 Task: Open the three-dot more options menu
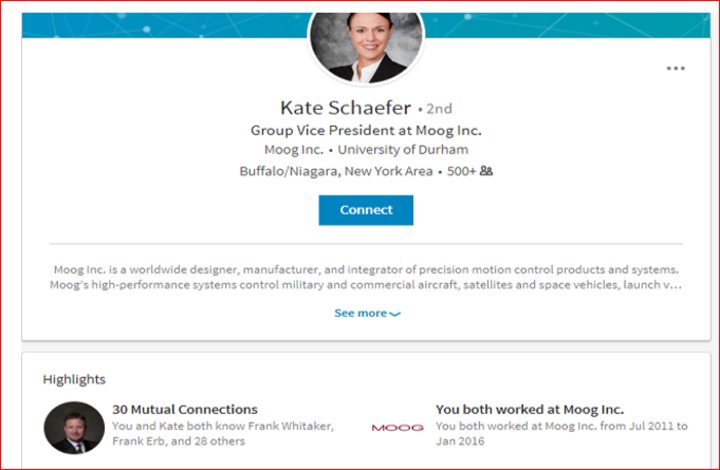(x=675, y=68)
